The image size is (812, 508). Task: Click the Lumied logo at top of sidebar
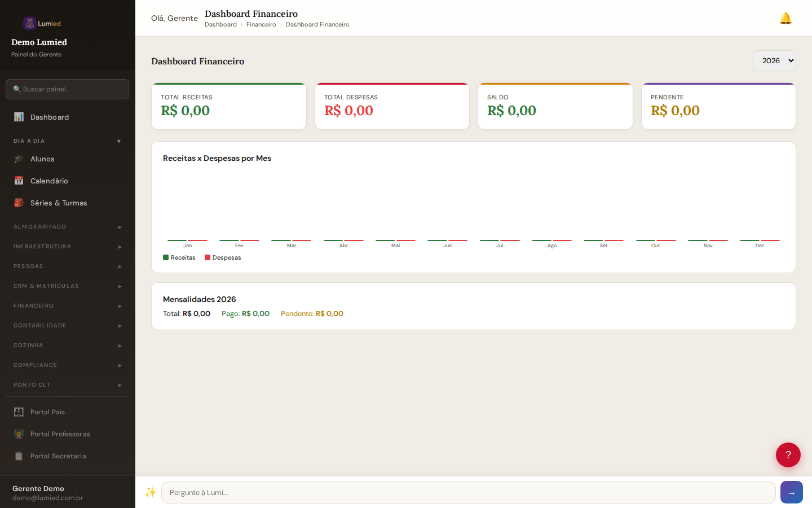click(x=43, y=23)
